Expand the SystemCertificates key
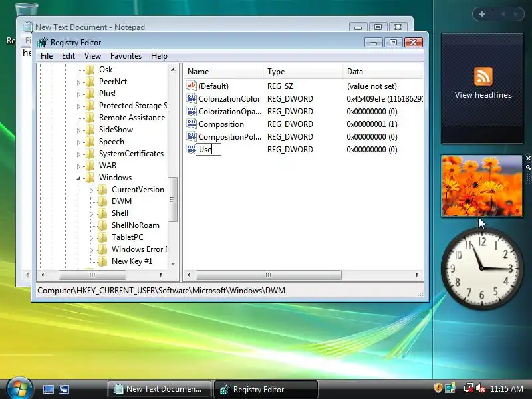This screenshot has height=399, width=532. tap(78, 154)
